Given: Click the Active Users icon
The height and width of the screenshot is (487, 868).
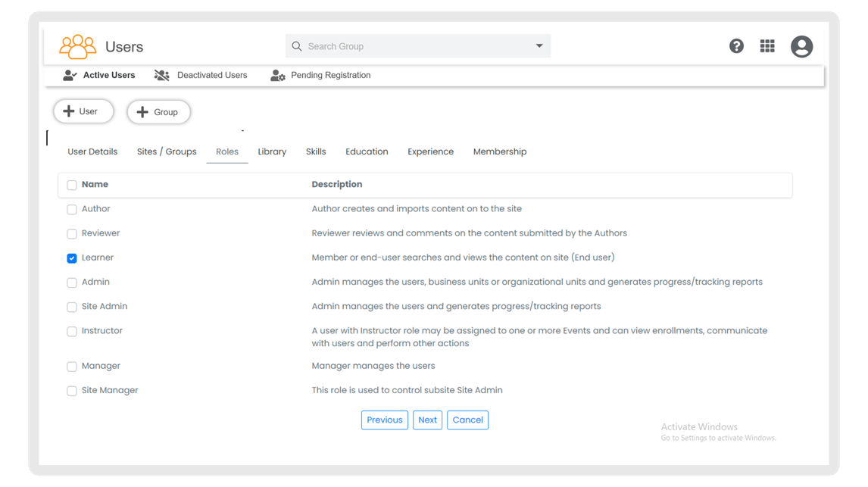Looking at the screenshot, I should tap(70, 76).
